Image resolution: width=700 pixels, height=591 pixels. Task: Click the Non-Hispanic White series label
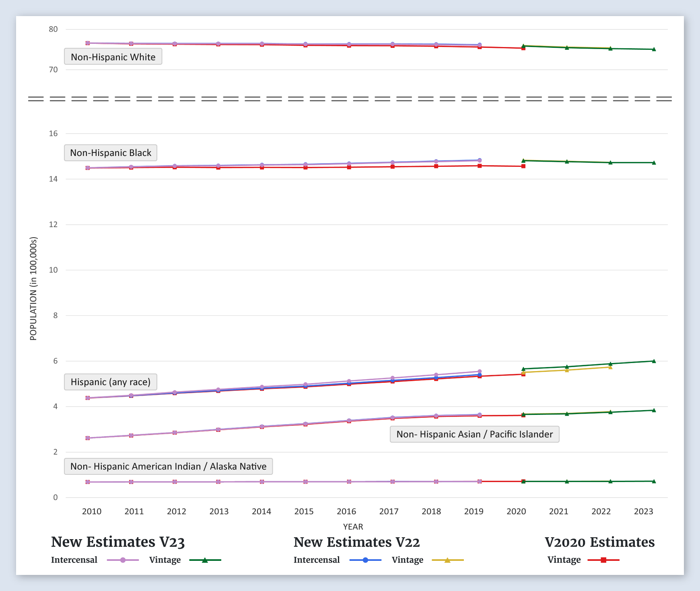113,57
